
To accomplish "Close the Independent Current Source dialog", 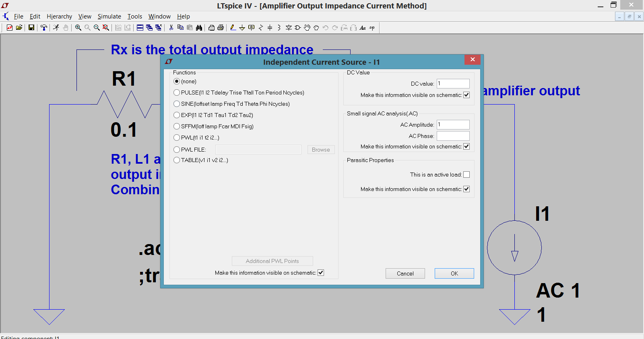I will pos(473,60).
